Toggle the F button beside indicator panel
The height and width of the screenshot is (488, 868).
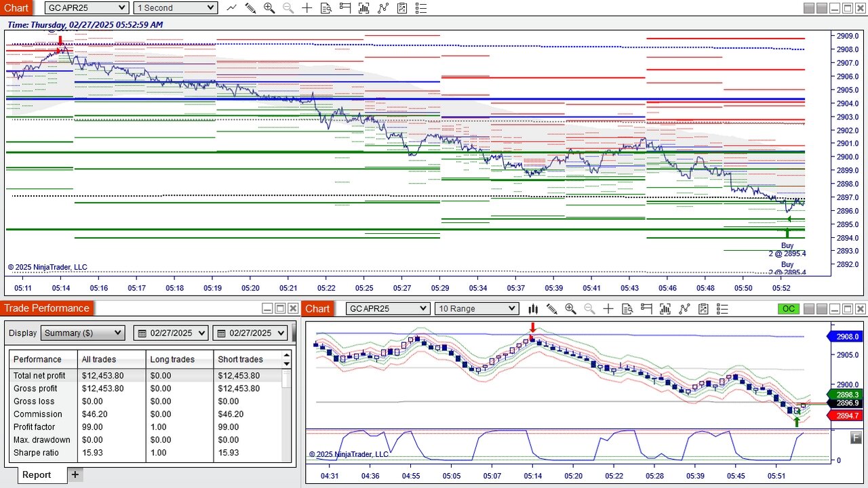856,438
